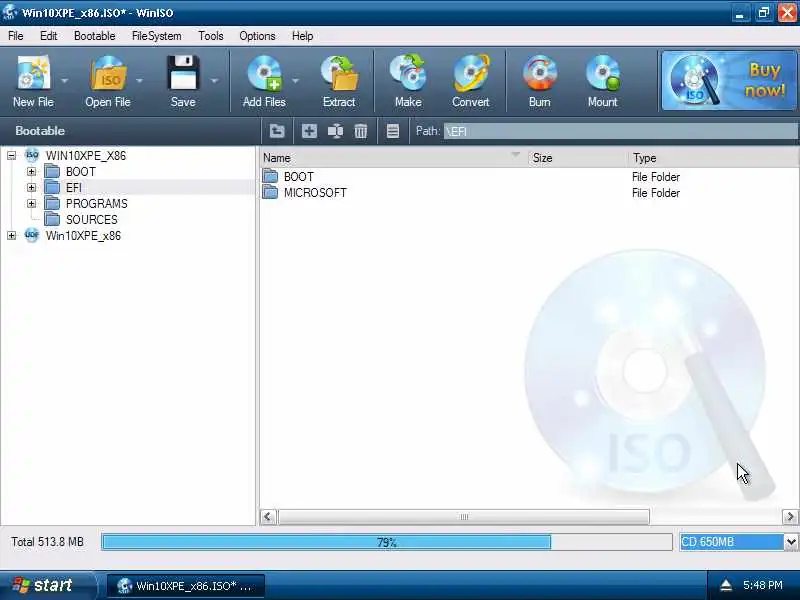800x600 pixels.
Task: Expand the PROGRAMS folder in tree
Action: [x=32, y=204]
